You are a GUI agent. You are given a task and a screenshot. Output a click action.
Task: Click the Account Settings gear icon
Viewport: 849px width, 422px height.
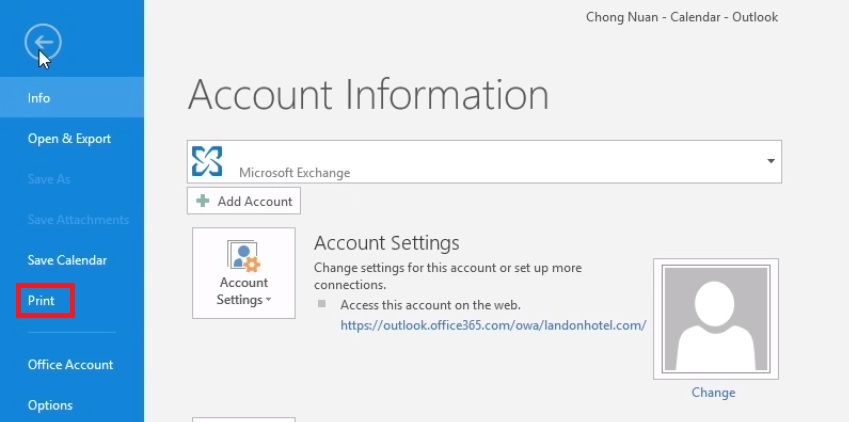243,257
